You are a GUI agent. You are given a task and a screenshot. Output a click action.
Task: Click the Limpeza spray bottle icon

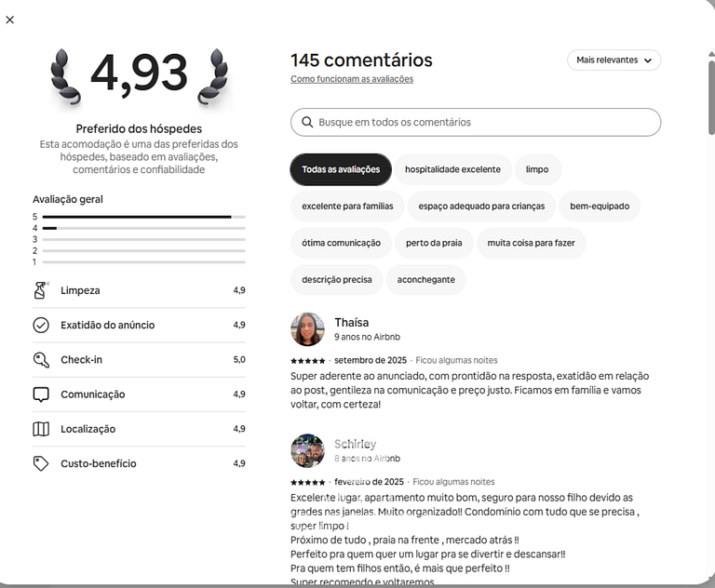(x=40, y=291)
